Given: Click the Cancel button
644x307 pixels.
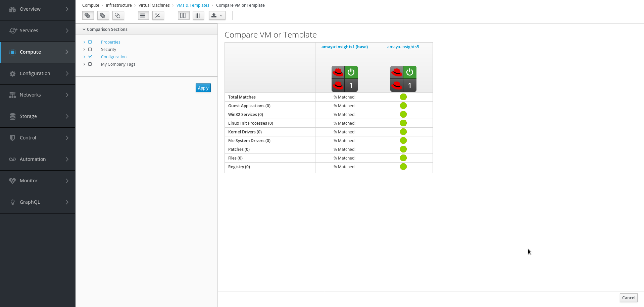Looking at the screenshot, I should 628,298.
